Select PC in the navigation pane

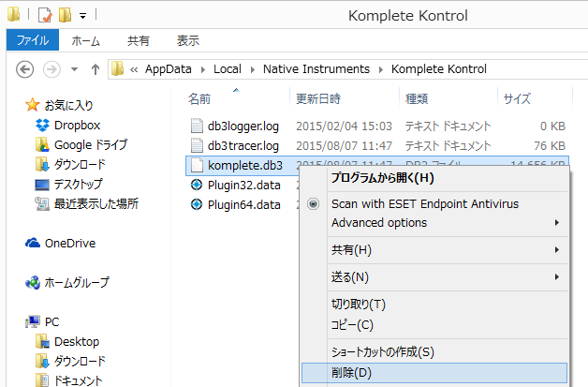pyautogui.click(x=51, y=321)
